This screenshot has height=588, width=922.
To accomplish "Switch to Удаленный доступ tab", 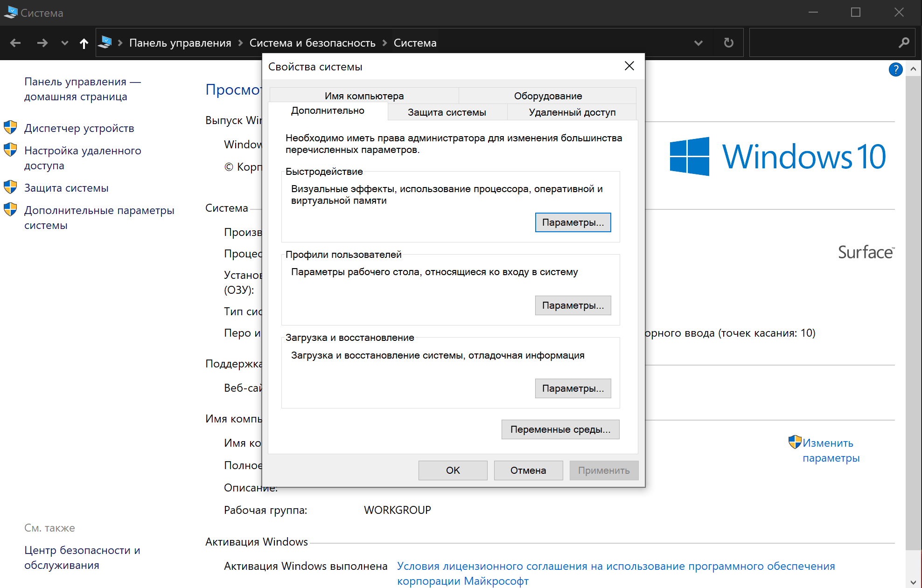I will pyautogui.click(x=572, y=112).
